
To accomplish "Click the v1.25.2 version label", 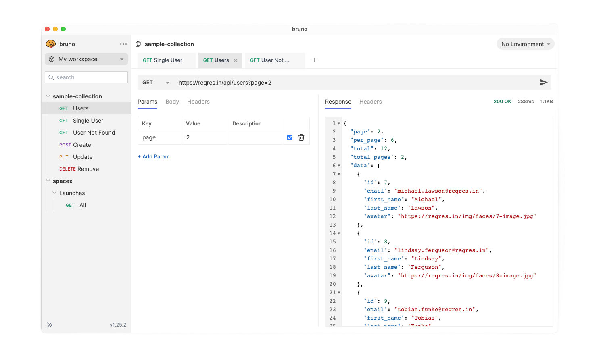I will tap(118, 325).
